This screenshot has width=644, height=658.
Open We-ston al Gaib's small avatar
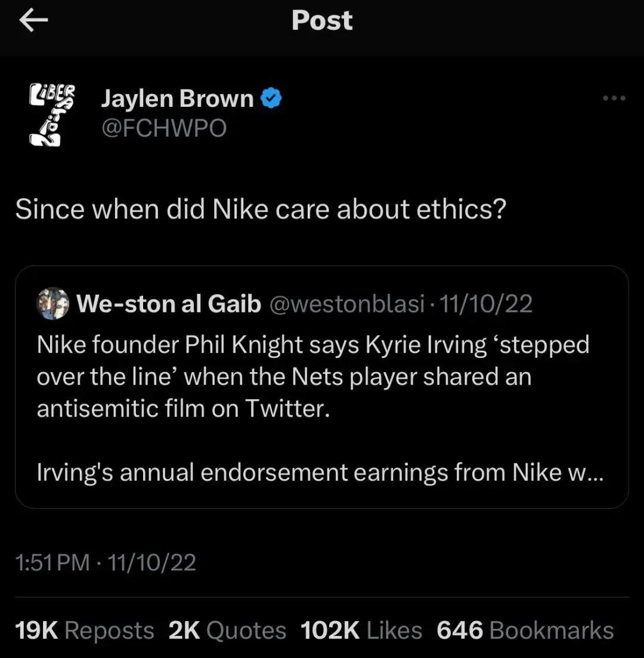coord(52,304)
